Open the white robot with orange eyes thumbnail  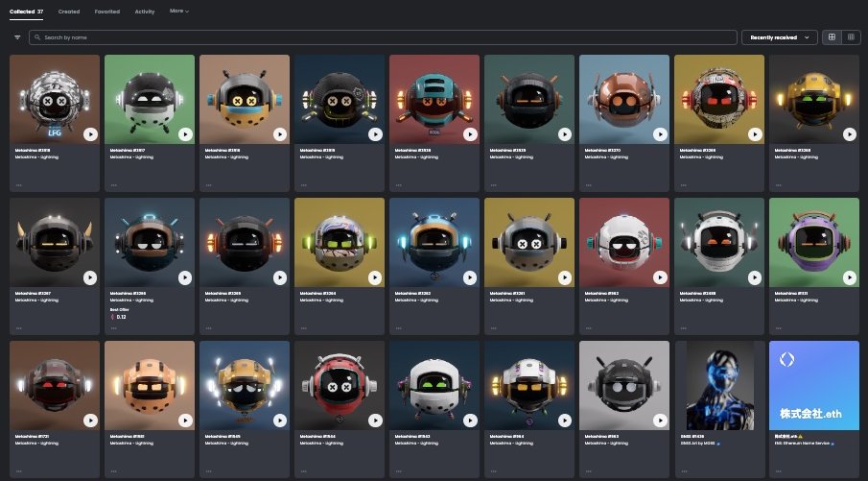(x=719, y=242)
